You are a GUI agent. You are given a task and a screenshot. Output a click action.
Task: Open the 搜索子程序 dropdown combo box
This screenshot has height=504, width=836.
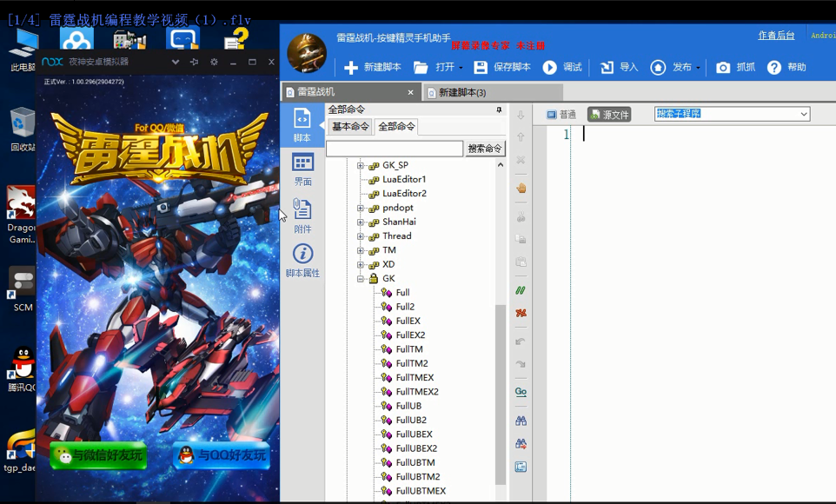pos(803,114)
